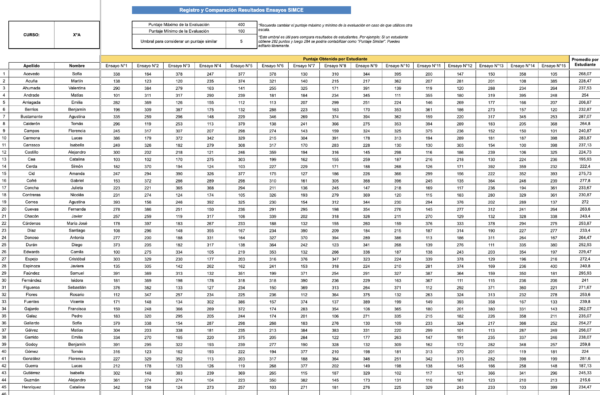The height and width of the screenshot is (395, 600).
Task: Select the Promedio por Estudiante header
Action: [585, 62]
